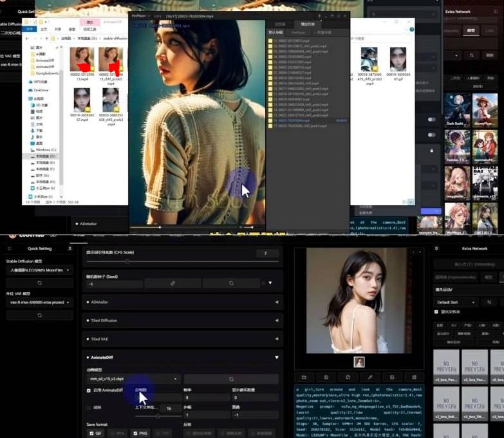The width and height of the screenshot is (504, 438).
Task: Collapse the AnimateDiff section
Action: (183, 358)
